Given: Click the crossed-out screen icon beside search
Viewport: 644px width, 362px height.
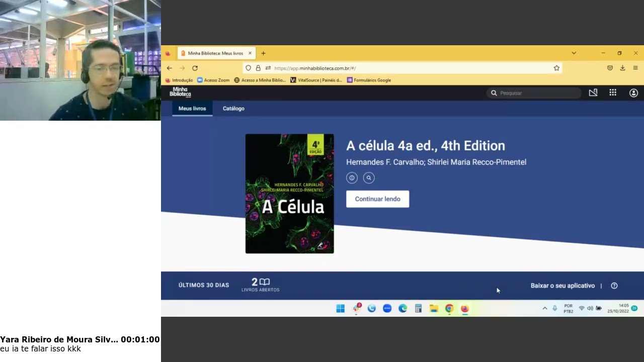Looking at the screenshot, I should [x=593, y=93].
